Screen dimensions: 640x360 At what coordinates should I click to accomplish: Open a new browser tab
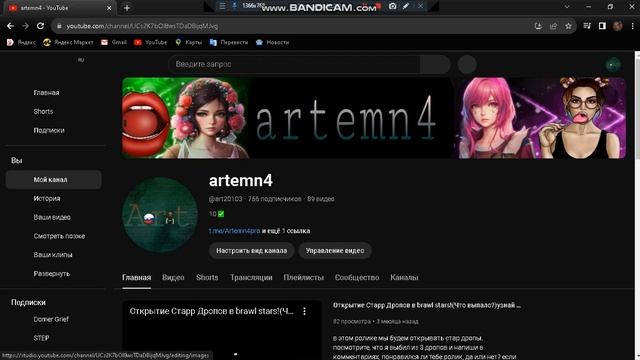click(127, 8)
